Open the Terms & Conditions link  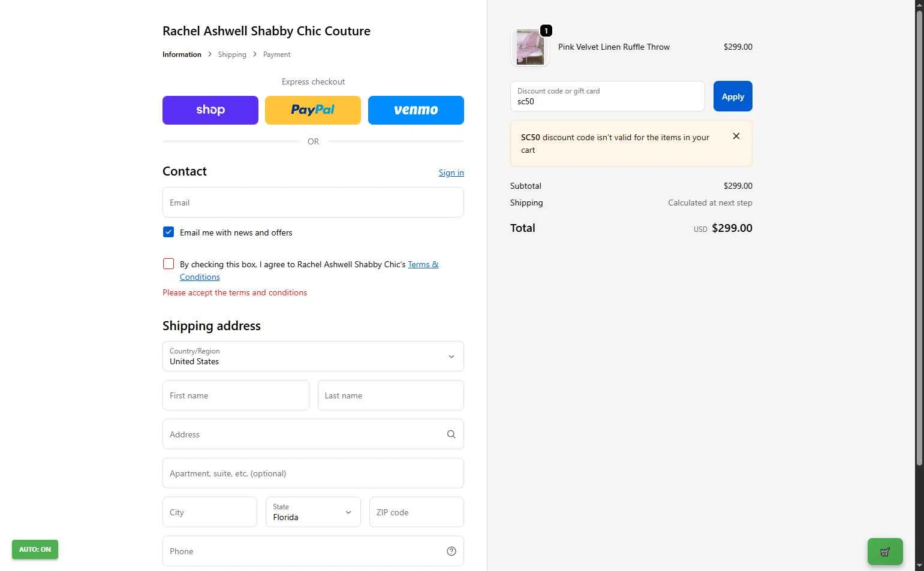pyautogui.click(x=423, y=265)
